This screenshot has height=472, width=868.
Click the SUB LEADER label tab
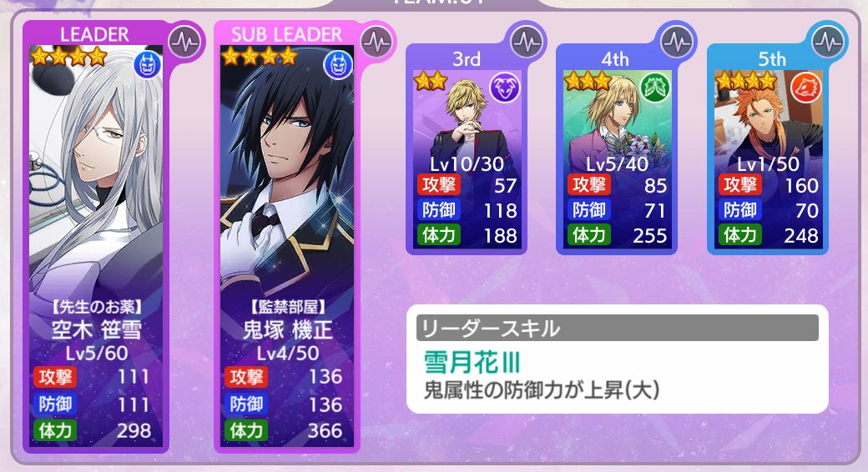click(x=287, y=34)
